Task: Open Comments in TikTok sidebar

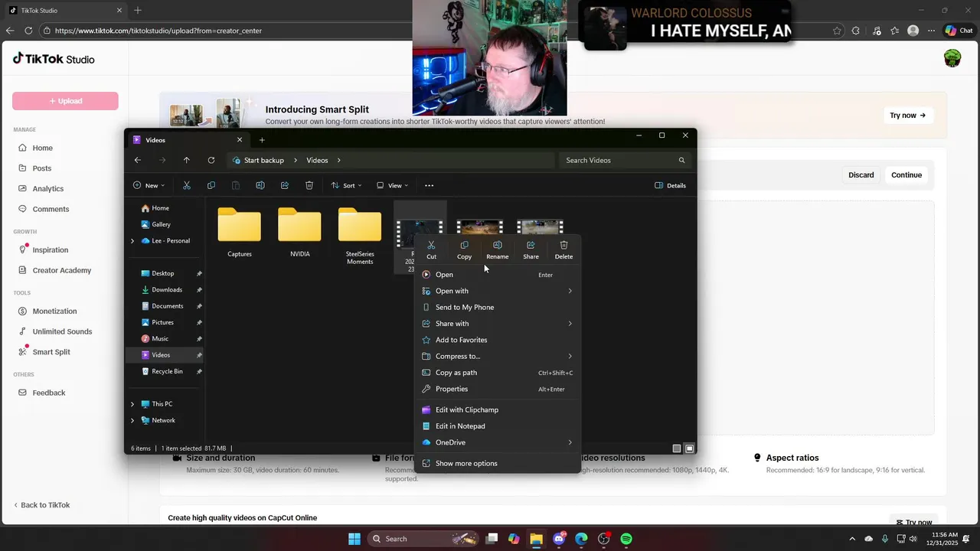Action: tap(51, 209)
